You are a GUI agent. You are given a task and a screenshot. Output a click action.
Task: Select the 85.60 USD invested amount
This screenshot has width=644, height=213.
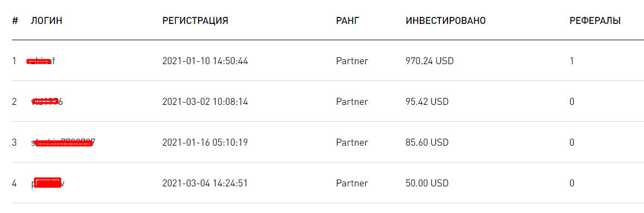click(x=427, y=142)
